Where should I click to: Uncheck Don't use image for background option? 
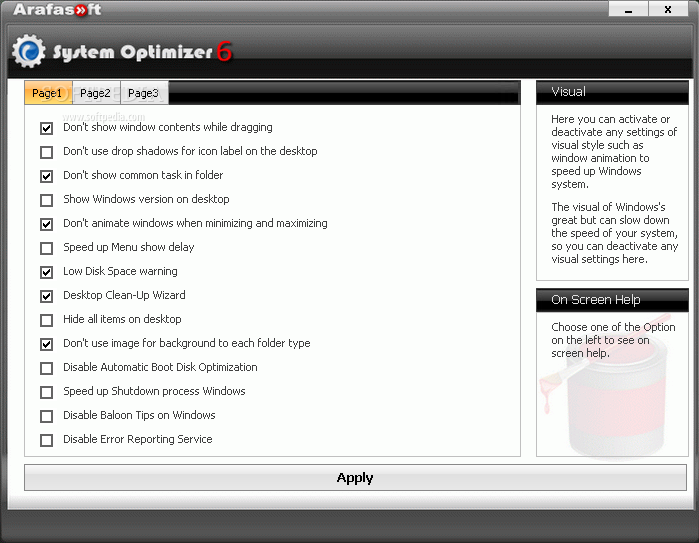pyautogui.click(x=46, y=344)
